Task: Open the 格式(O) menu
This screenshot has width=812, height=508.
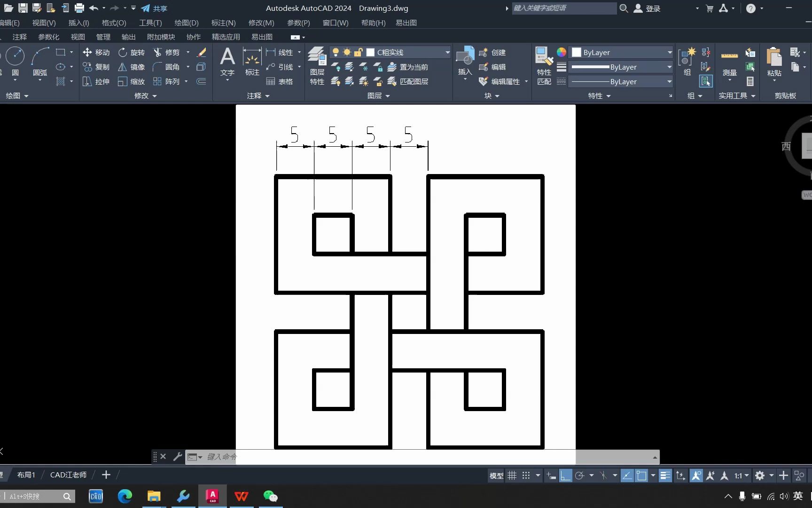Action: pos(114,23)
